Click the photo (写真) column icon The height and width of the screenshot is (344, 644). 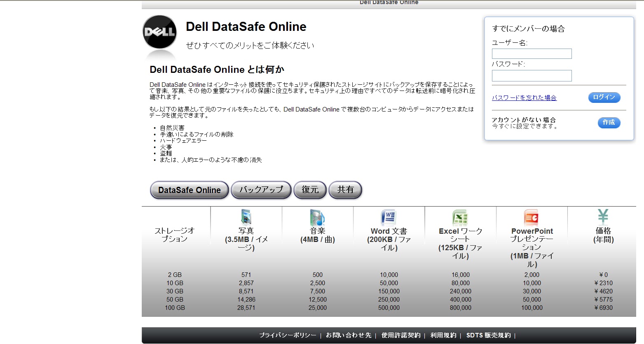[x=246, y=217]
